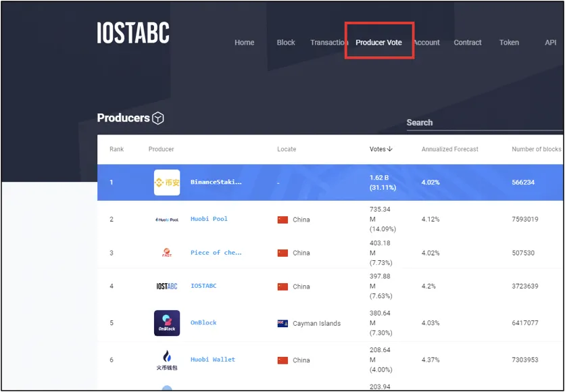
Task: Click block count 507530
Action: click(523, 253)
